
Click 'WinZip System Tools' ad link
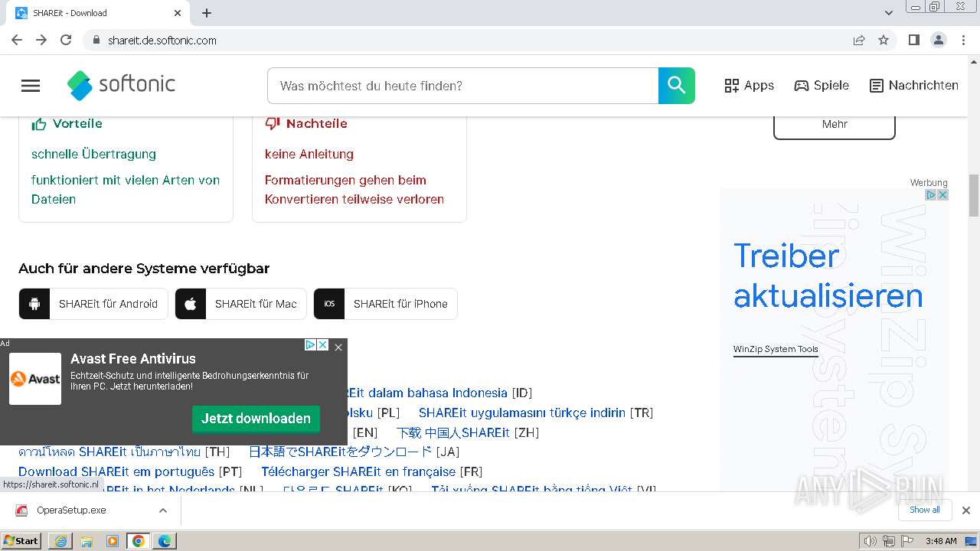coord(776,349)
